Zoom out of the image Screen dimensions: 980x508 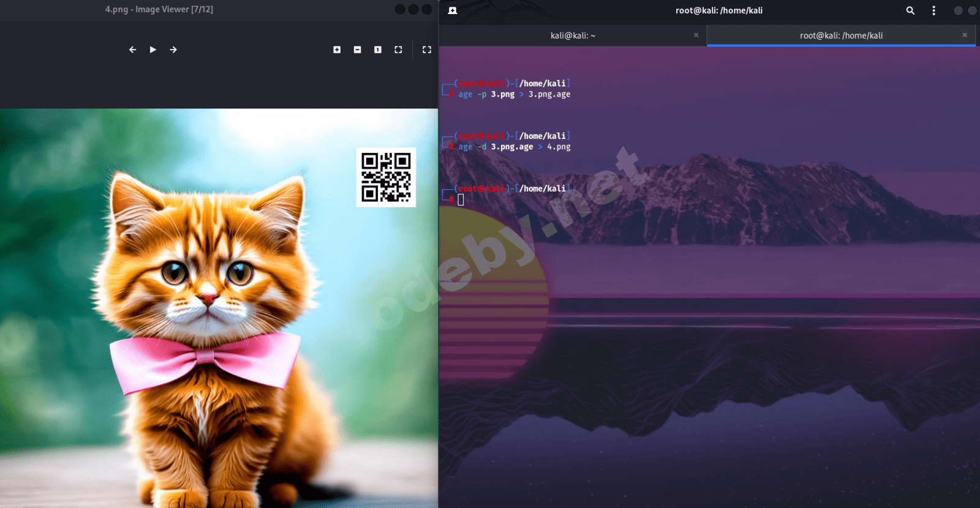[357, 50]
